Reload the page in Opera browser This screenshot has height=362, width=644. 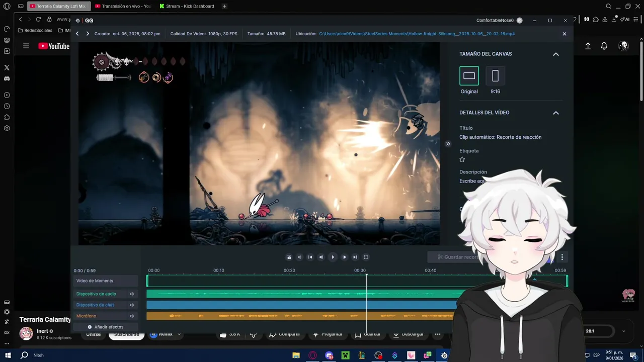coord(38,19)
